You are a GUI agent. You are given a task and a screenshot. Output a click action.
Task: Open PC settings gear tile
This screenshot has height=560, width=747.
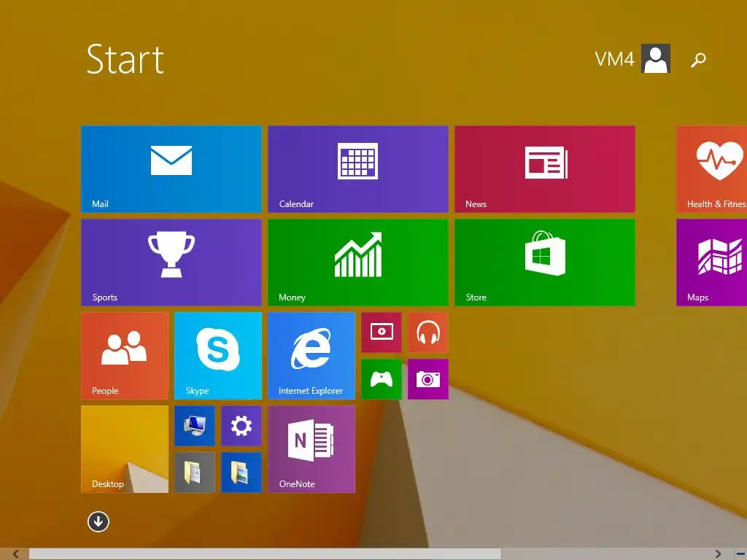click(241, 426)
